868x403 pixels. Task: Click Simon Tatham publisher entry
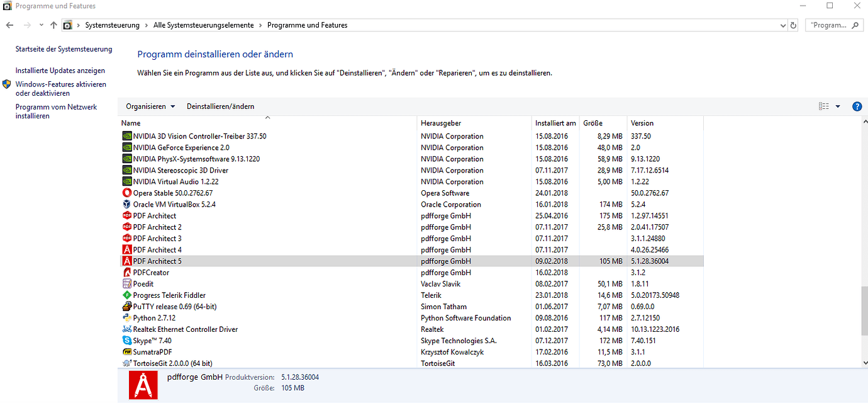[x=443, y=306]
